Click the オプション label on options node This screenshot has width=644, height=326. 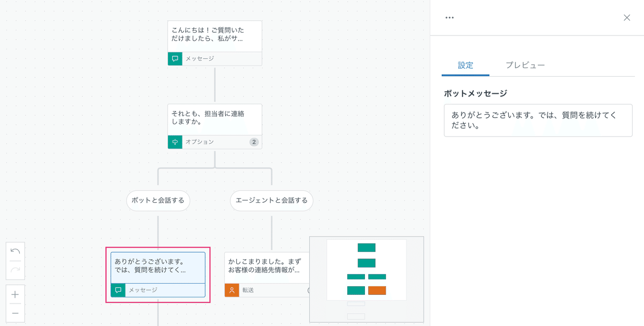tap(200, 142)
